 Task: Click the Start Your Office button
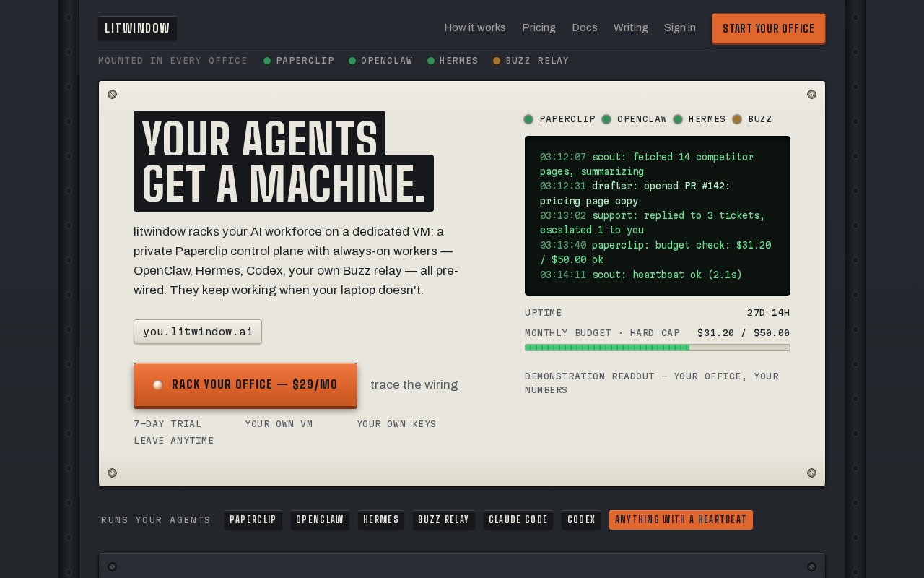[769, 29]
